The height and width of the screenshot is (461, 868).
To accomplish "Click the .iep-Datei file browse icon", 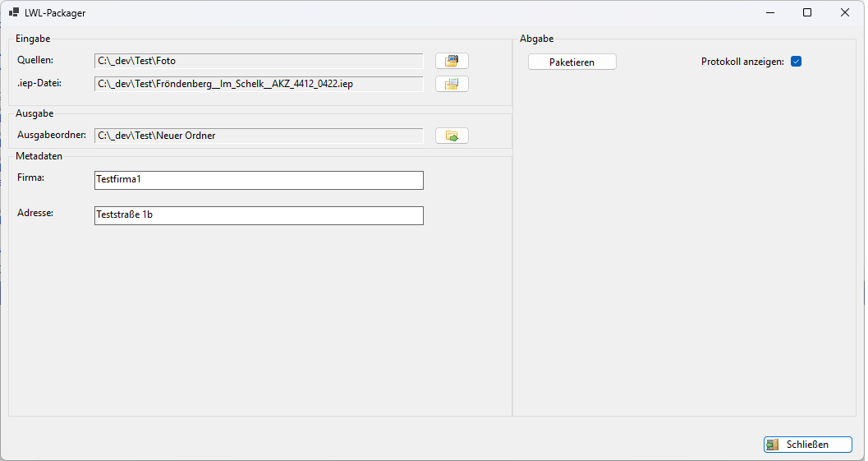I will point(452,84).
